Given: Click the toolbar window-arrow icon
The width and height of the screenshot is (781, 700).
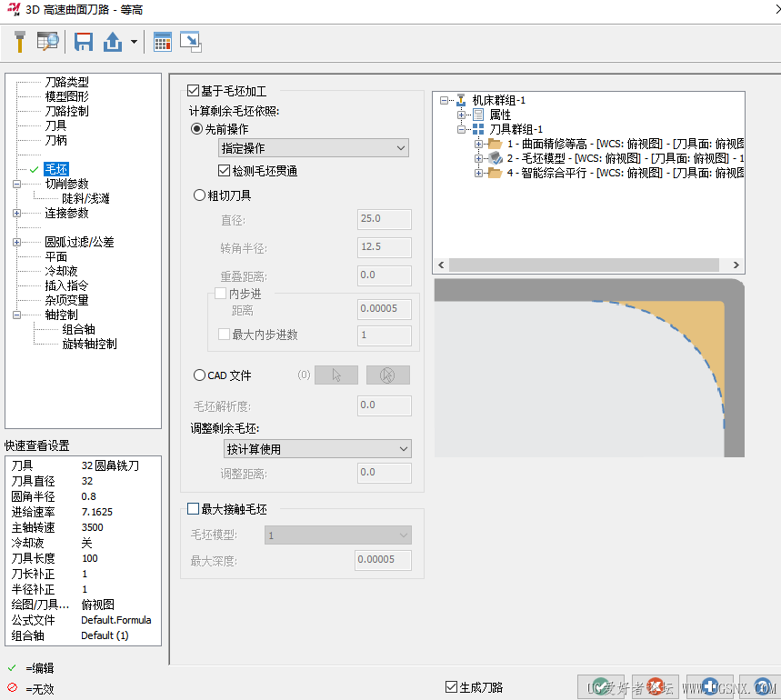Looking at the screenshot, I should click(191, 42).
